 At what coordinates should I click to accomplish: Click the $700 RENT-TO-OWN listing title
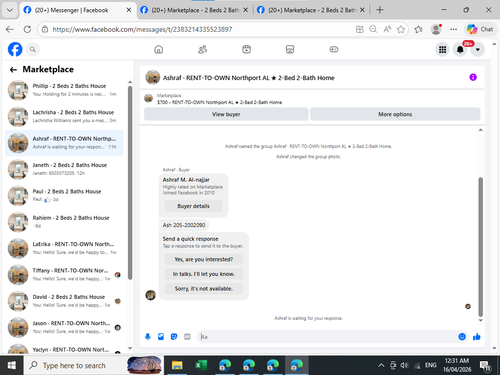[x=219, y=102]
